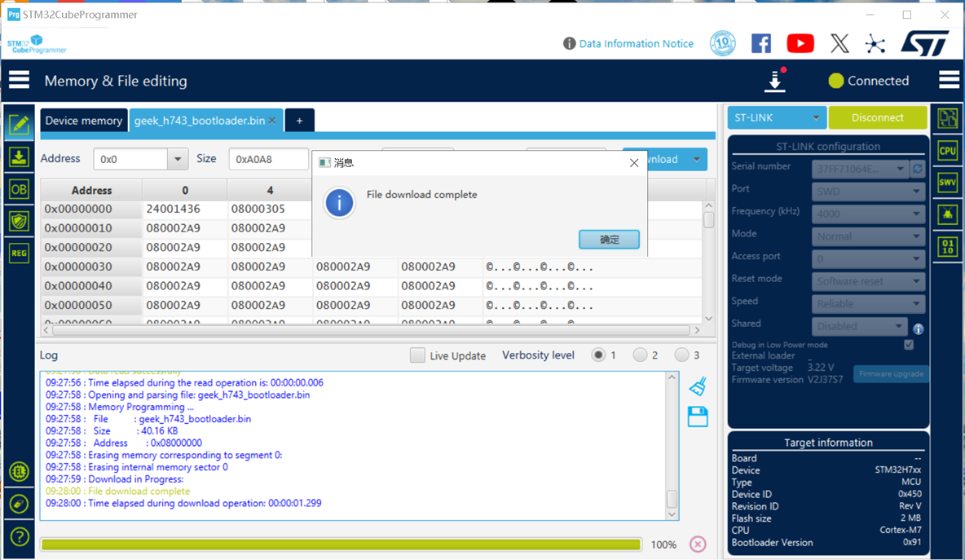Viewport: 965px width, 560px height.
Task: Click the memory table horizontal scrollbar
Action: tap(371, 330)
